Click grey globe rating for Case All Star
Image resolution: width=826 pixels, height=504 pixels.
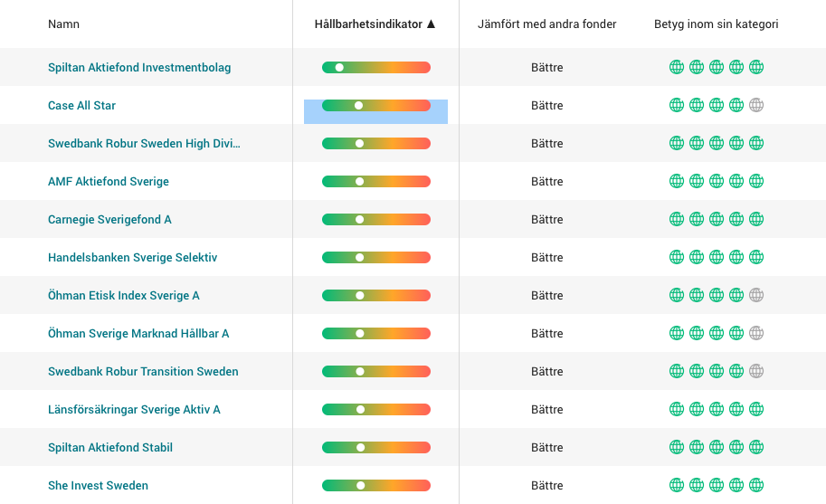tap(756, 105)
